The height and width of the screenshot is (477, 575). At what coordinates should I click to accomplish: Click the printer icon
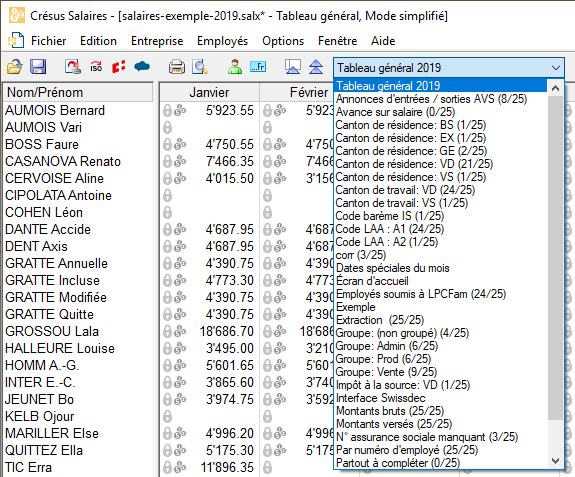pyautogui.click(x=177, y=67)
